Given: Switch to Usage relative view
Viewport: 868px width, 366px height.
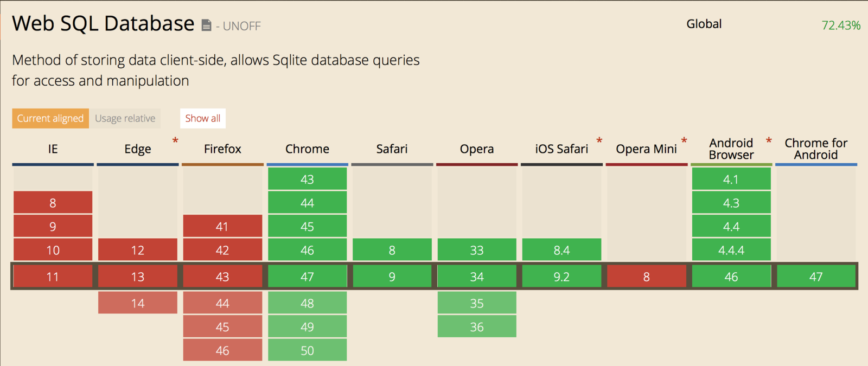Looking at the screenshot, I should [x=125, y=118].
